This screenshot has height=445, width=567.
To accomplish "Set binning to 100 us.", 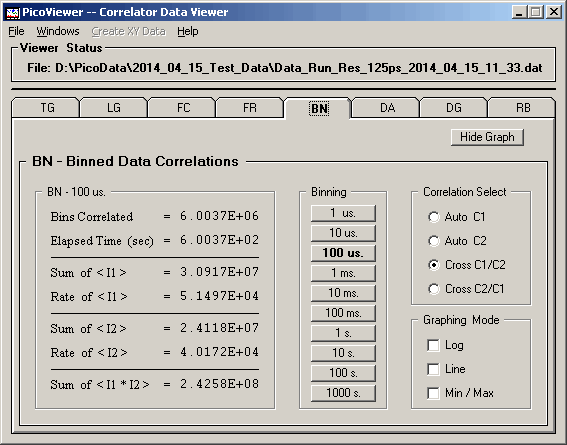I will coord(343,253).
